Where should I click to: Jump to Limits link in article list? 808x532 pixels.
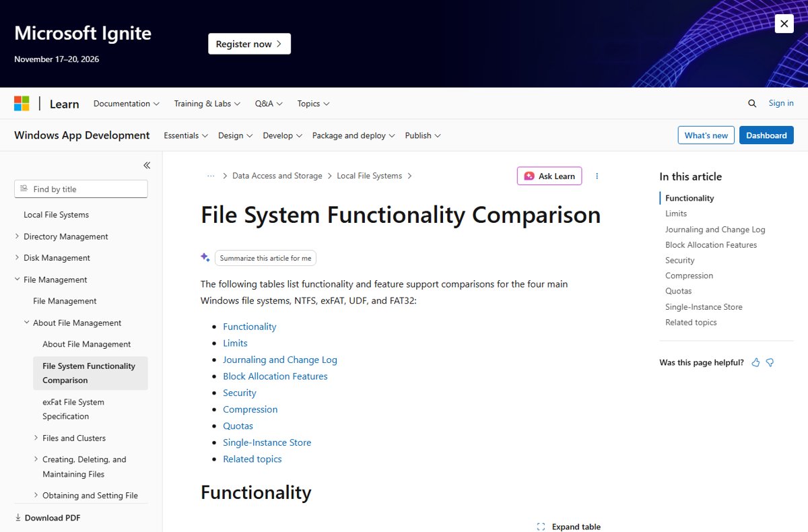tap(235, 343)
